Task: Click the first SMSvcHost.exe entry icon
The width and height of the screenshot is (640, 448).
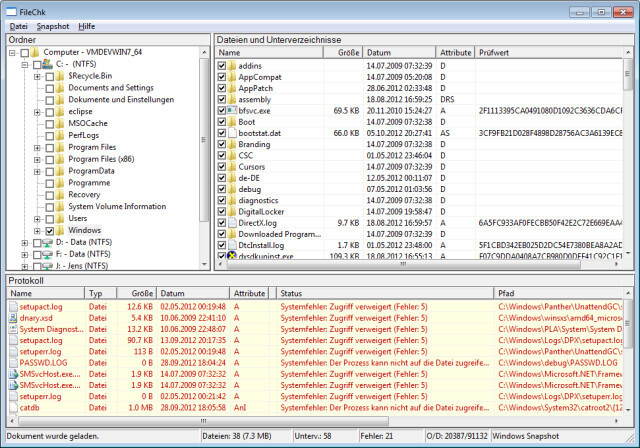Action: [x=13, y=374]
